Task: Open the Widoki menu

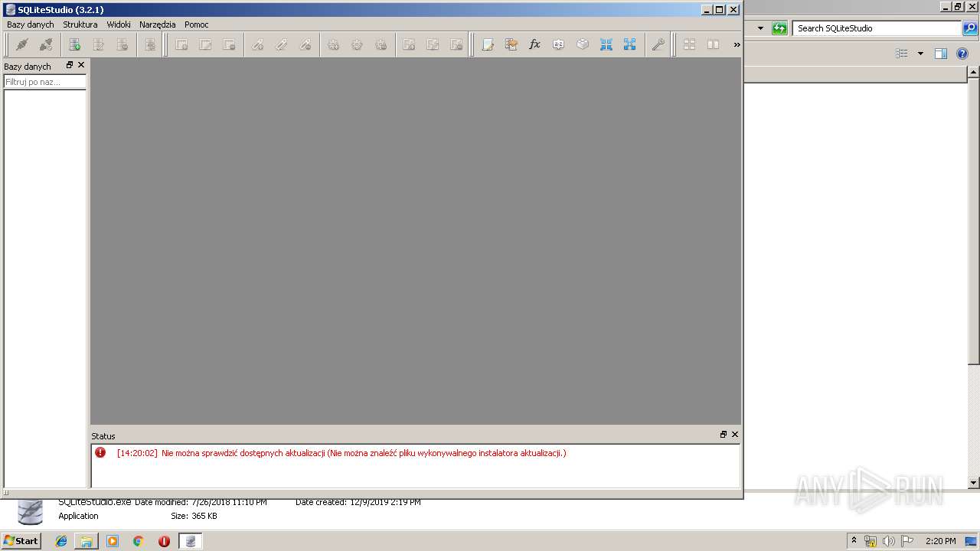Action: tap(119, 24)
